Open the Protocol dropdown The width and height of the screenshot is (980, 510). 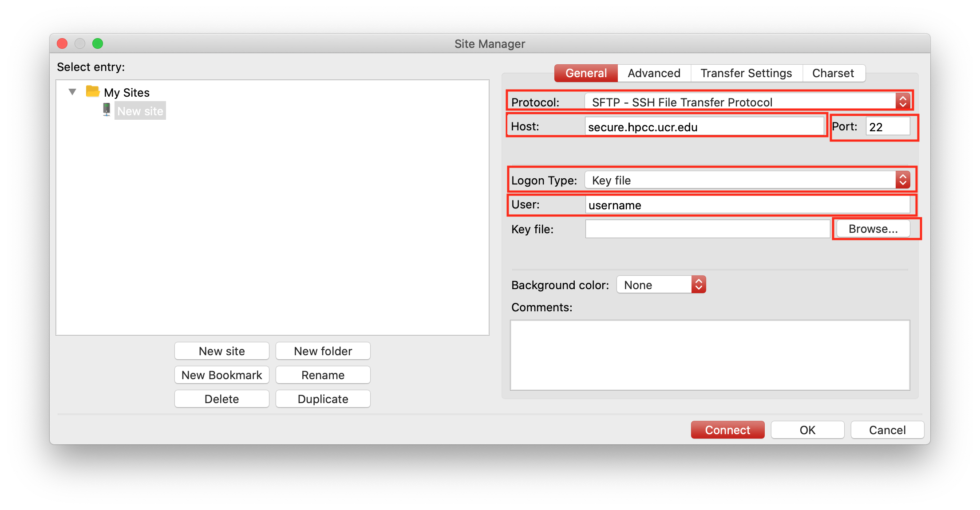(x=747, y=102)
